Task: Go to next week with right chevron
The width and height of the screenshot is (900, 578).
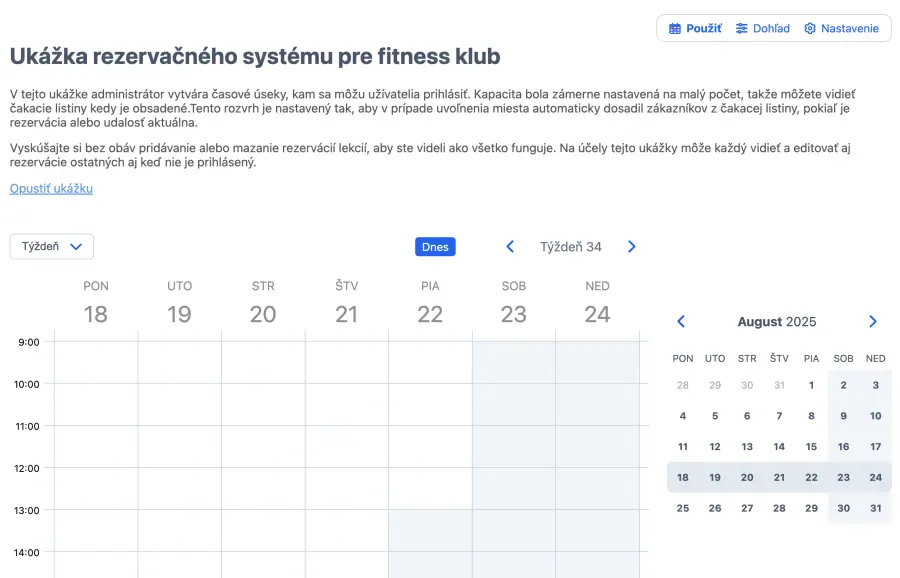Action: coord(631,247)
